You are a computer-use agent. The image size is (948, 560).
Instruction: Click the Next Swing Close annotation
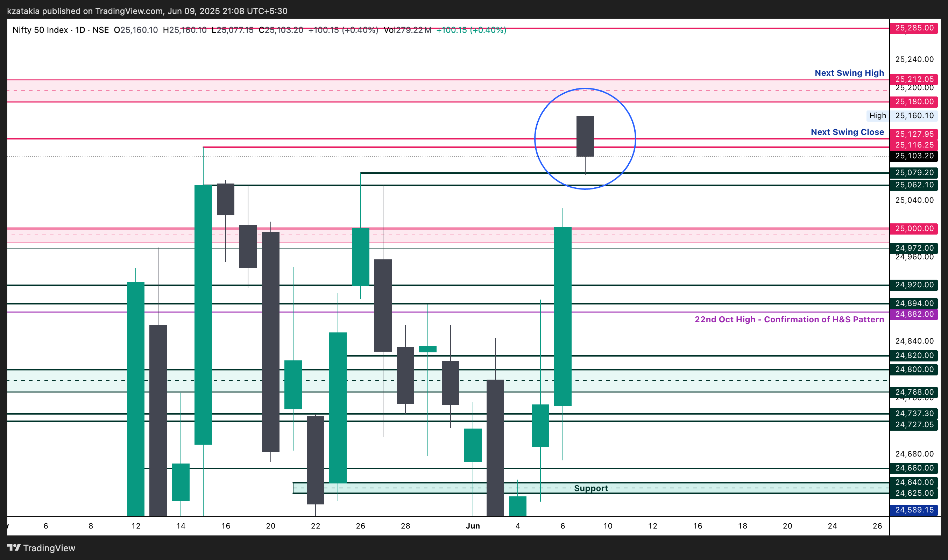pos(847,132)
